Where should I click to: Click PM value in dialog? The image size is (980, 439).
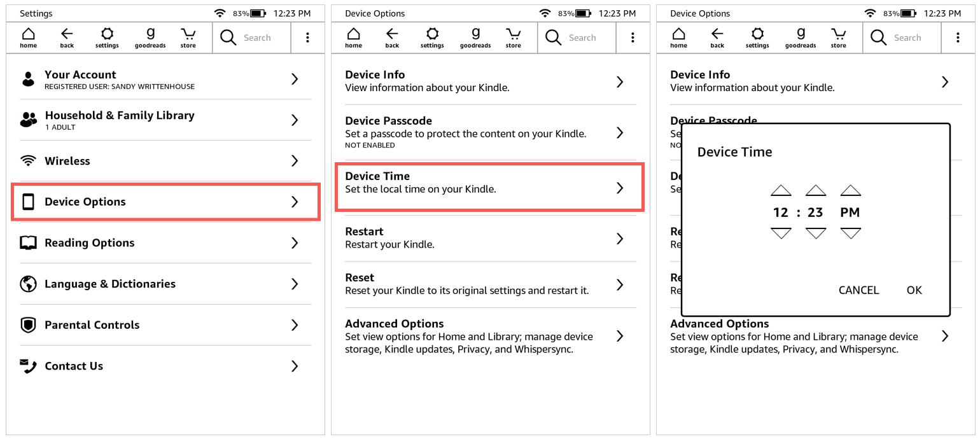tap(850, 213)
